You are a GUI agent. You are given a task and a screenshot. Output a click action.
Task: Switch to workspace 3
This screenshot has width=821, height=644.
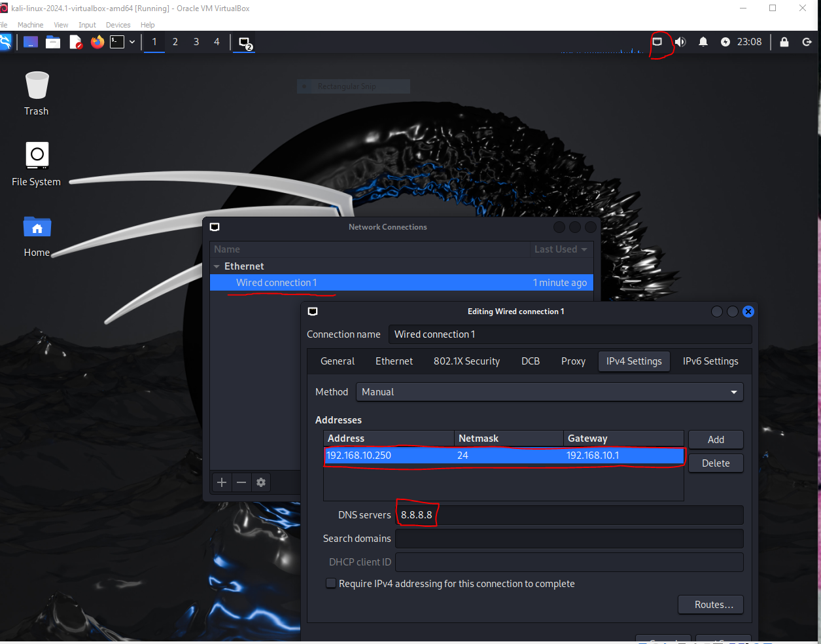[196, 42]
